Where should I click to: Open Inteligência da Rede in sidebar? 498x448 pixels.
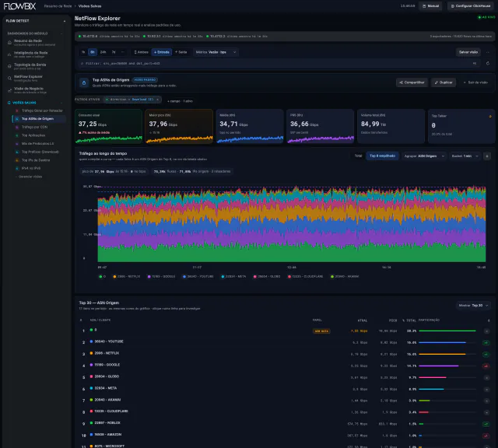click(35, 54)
